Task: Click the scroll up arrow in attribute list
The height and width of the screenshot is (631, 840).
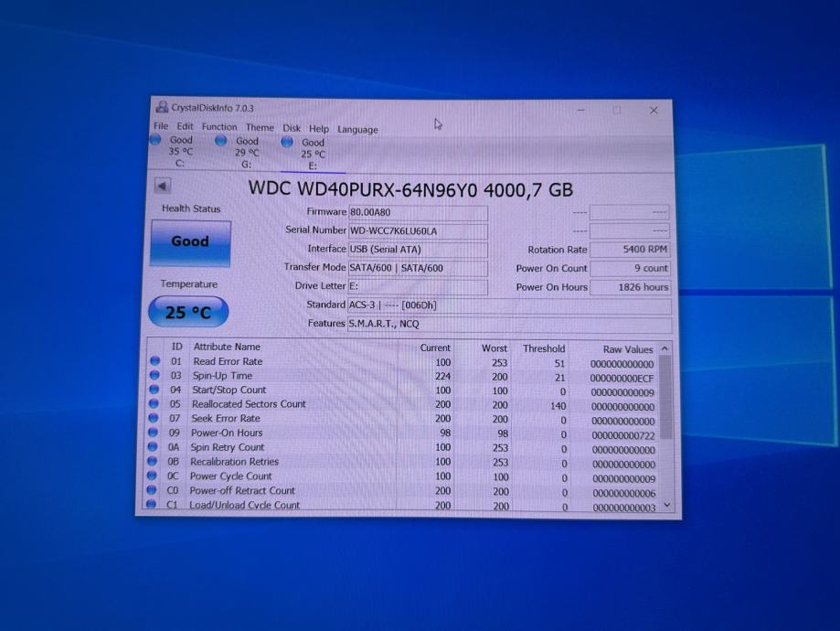Action: (x=665, y=348)
